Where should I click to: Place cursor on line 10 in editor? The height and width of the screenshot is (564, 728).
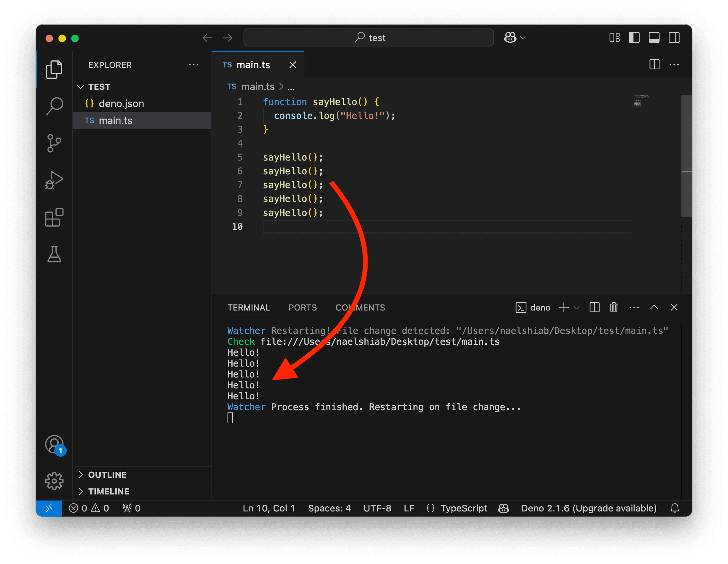(447, 227)
